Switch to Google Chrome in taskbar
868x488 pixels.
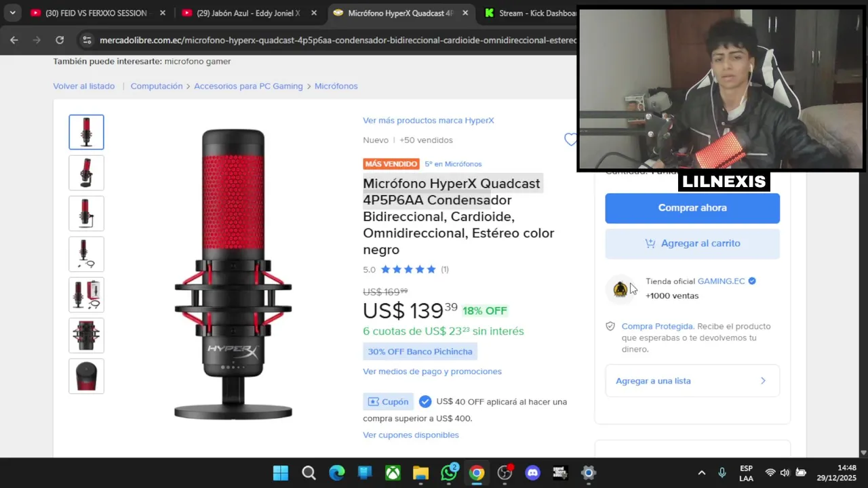click(x=477, y=473)
